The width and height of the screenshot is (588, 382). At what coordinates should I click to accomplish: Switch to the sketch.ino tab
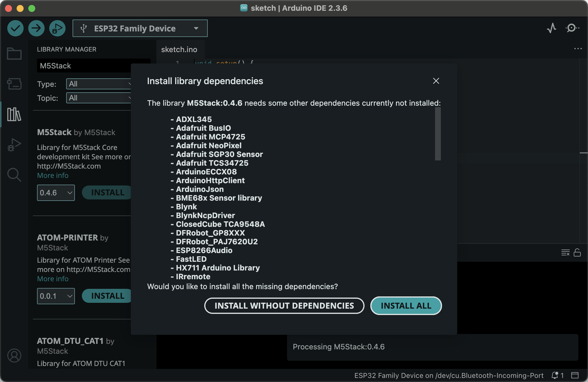[179, 49]
